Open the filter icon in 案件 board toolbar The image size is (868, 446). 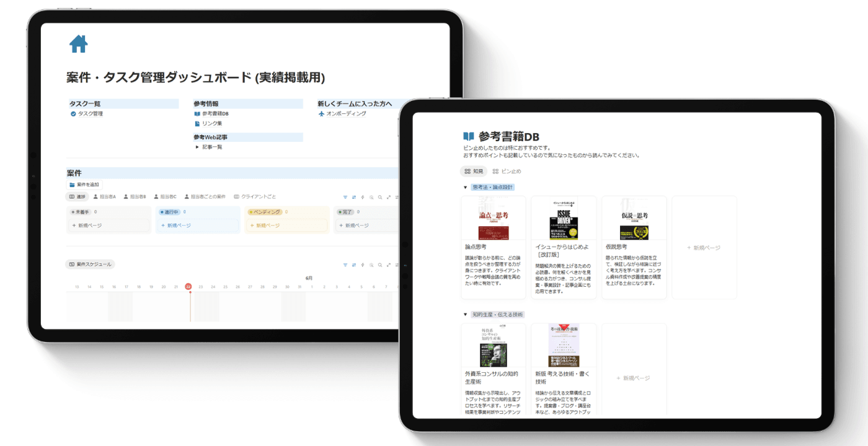345,197
